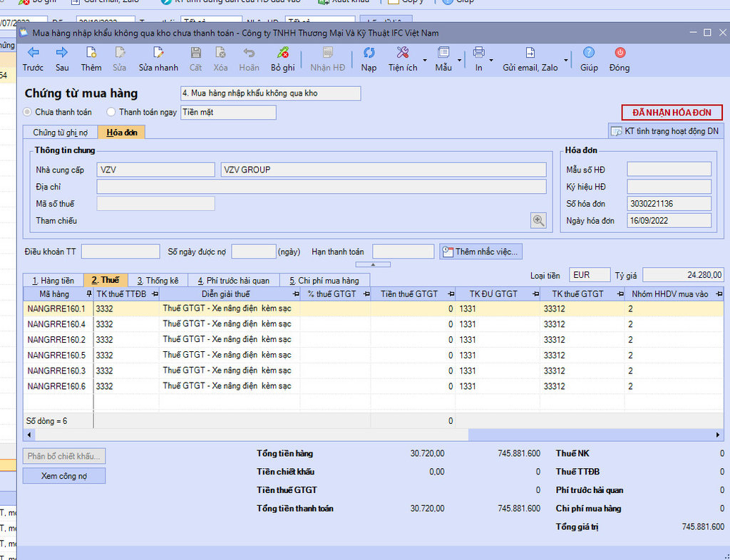The width and height of the screenshot is (730, 560).
Task: Open the purchase type box '4. Mua hàng nhập khẩu không qua kho'
Action: 270,93
